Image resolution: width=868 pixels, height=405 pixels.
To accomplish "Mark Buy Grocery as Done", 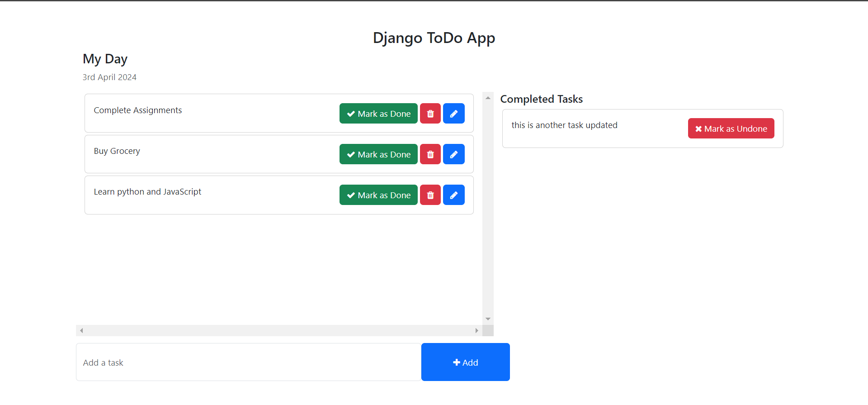I will point(378,154).
